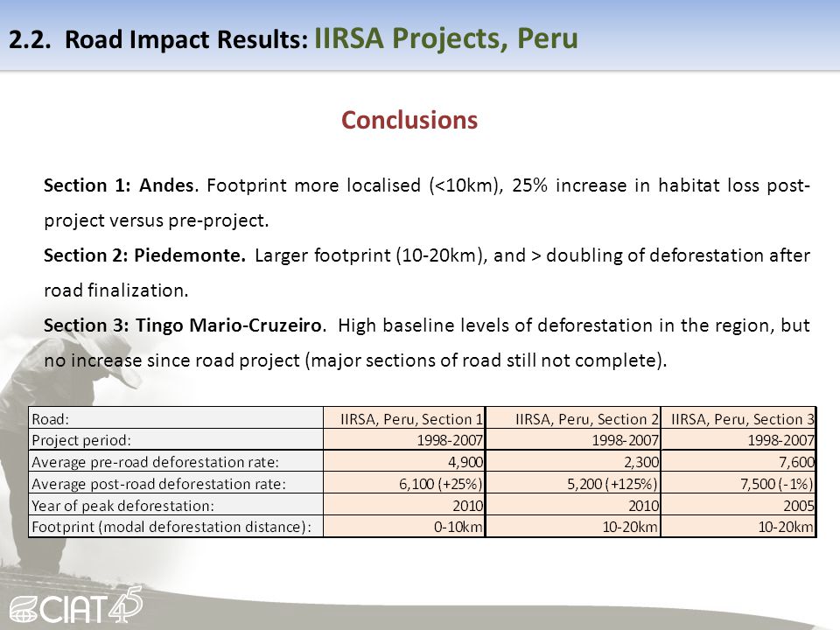Click the 'Section 2: Piedemonte.' bold text
The image size is (840, 630).
point(144,255)
